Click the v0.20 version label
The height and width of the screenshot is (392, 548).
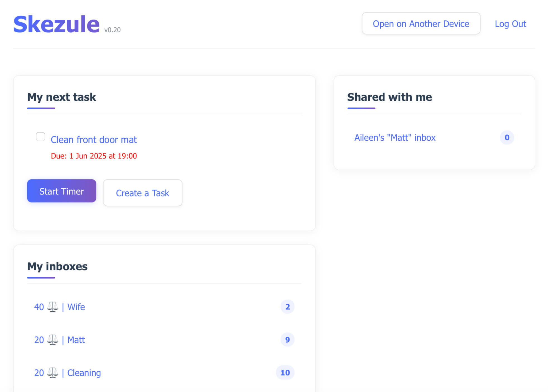pos(112,30)
